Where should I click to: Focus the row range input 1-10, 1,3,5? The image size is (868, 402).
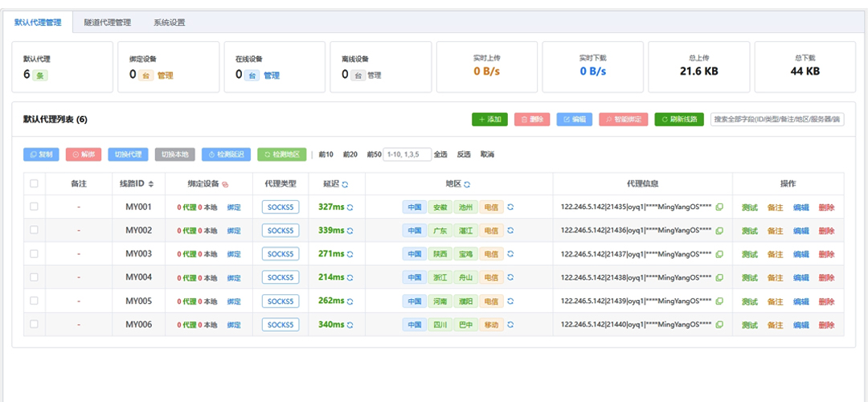[407, 154]
